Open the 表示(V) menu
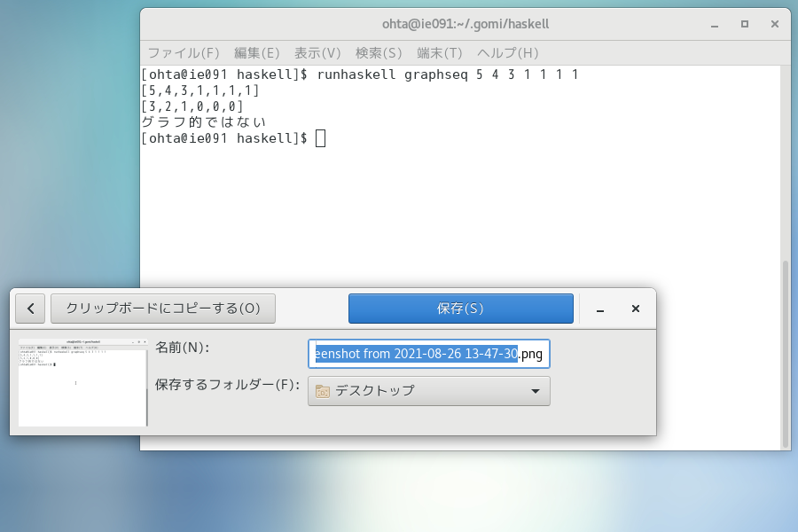Viewport: 798px width, 532px height. (317, 53)
